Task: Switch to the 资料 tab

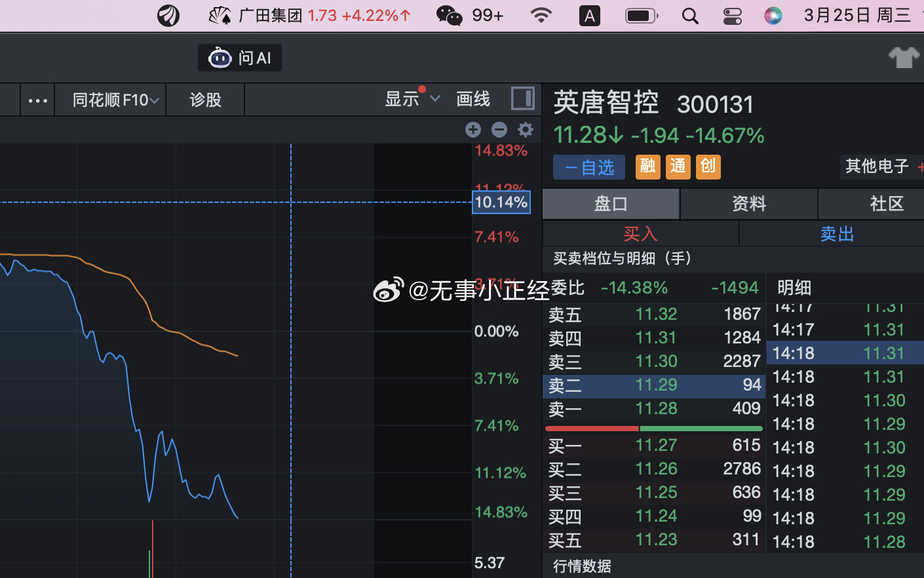Action: 748,204
